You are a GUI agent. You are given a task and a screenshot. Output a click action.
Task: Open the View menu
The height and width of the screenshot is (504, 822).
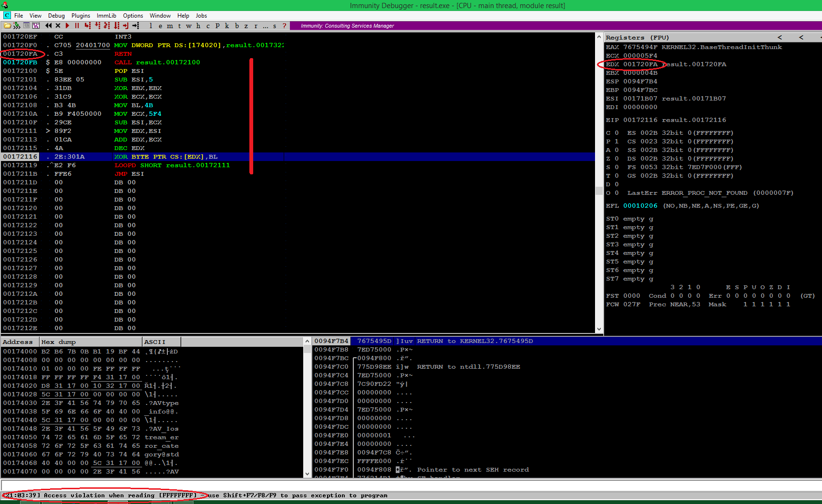[x=35, y=16]
